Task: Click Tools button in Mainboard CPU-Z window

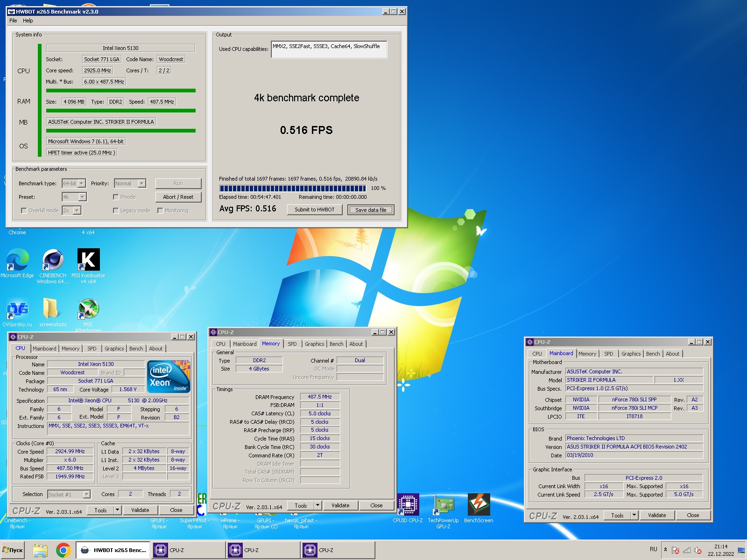Action: pos(617,515)
